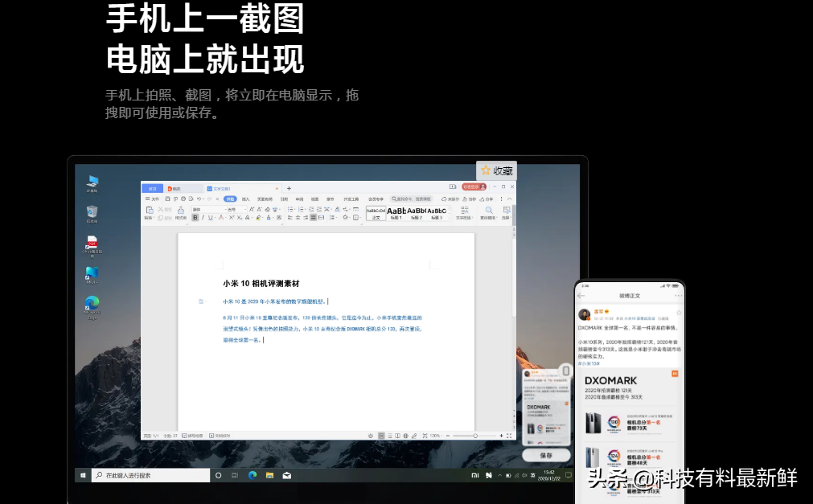This screenshot has height=504, width=813.
Task: Open Microsoft Edge from taskbar
Action: tap(253, 475)
